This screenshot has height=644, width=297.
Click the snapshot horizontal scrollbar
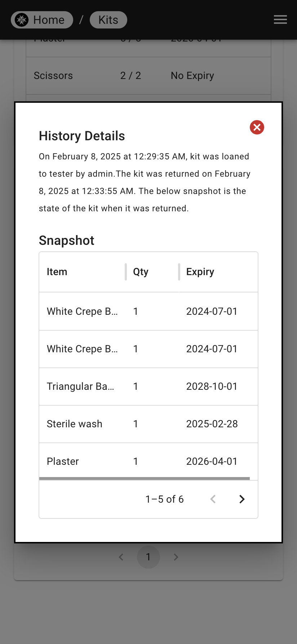tap(145, 478)
